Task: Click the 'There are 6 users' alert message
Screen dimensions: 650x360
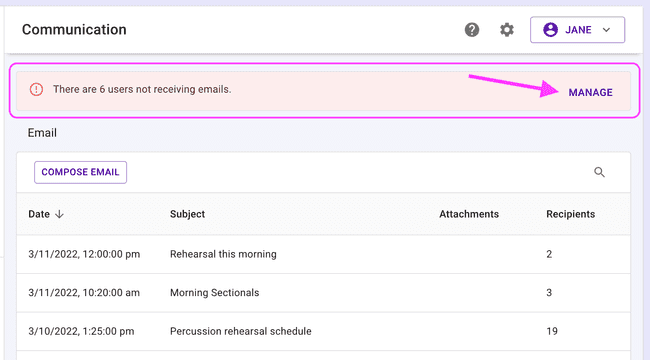Action: pyautogui.click(x=142, y=89)
